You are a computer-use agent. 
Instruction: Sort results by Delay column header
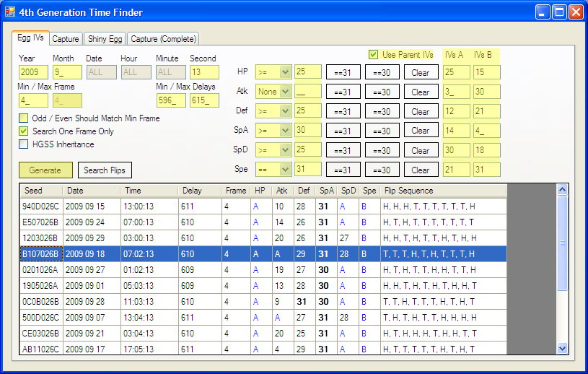point(200,191)
